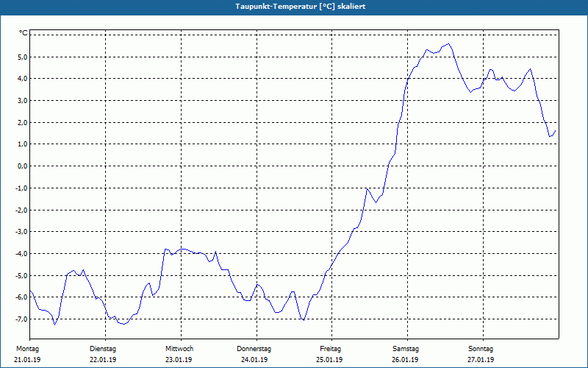Viewport: 588px width, 368px height.
Task: Click the Montag day label
Action: 27,349
